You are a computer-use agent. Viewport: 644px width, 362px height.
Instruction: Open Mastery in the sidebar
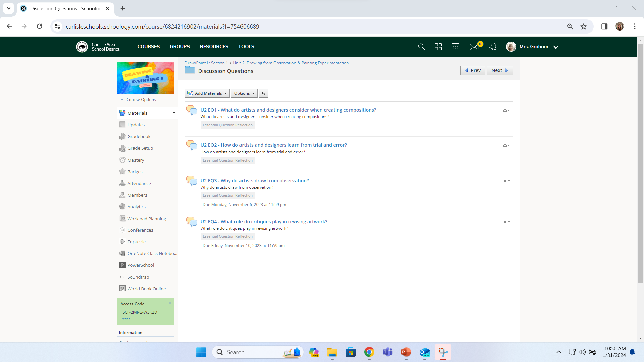[x=136, y=160]
